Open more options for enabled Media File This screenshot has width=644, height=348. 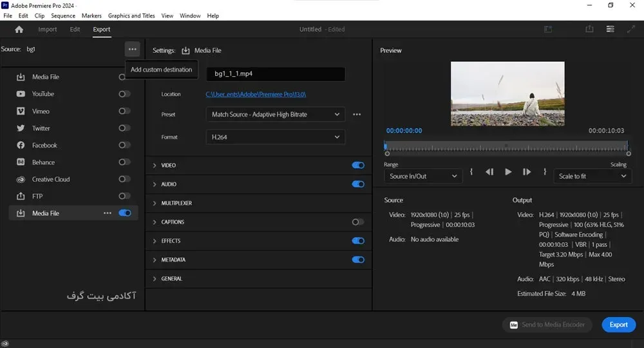point(107,213)
